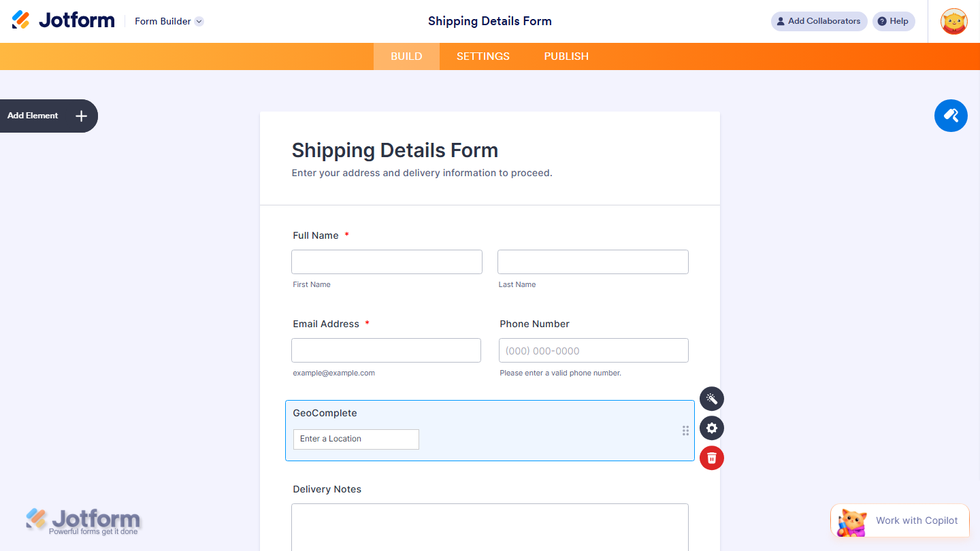Click the user avatar in top right

[954, 21]
